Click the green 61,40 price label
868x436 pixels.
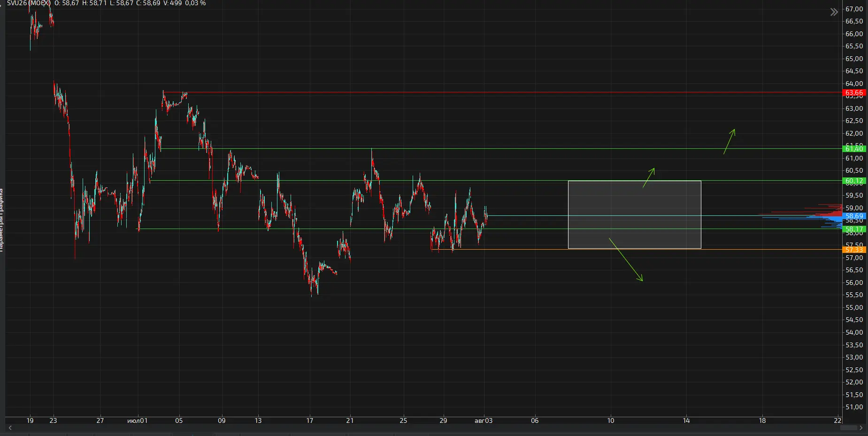coord(854,149)
